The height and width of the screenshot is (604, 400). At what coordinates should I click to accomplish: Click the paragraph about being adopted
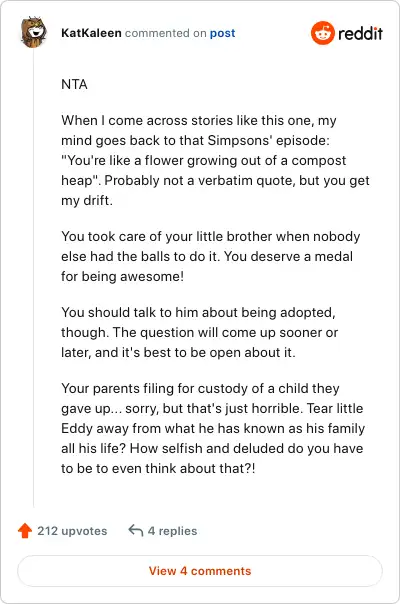(x=200, y=332)
